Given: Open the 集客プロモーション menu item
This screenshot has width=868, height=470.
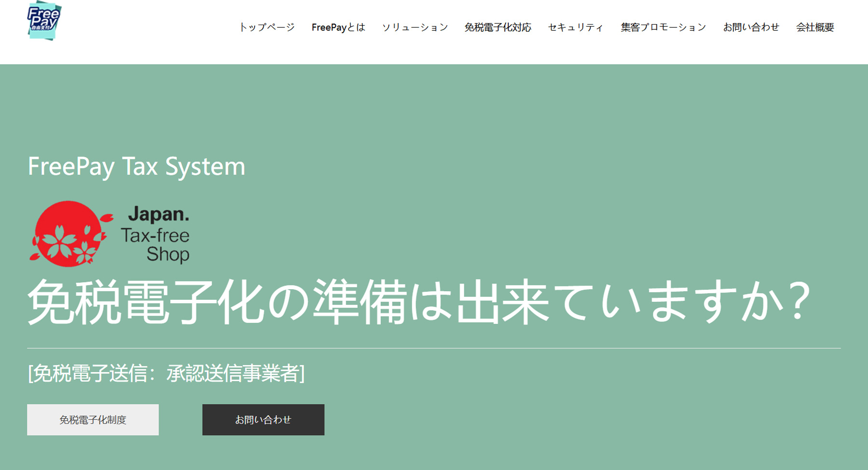Looking at the screenshot, I should [663, 27].
